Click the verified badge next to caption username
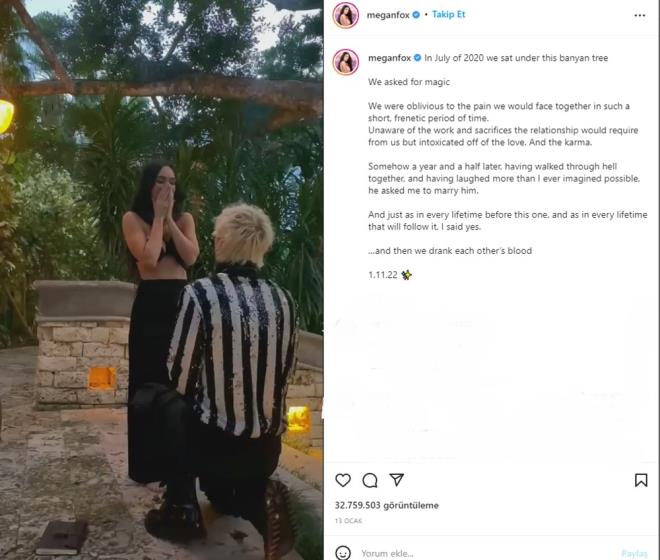 pyautogui.click(x=417, y=58)
